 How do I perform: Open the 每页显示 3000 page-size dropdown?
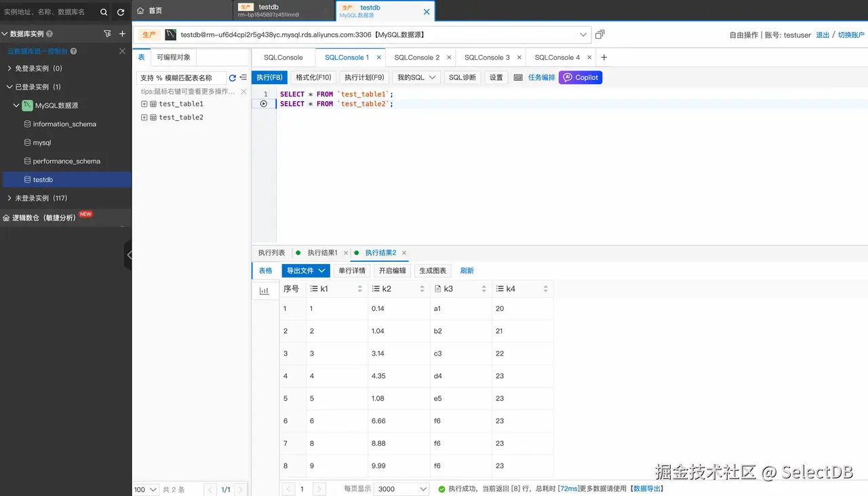pyautogui.click(x=402, y=489)
